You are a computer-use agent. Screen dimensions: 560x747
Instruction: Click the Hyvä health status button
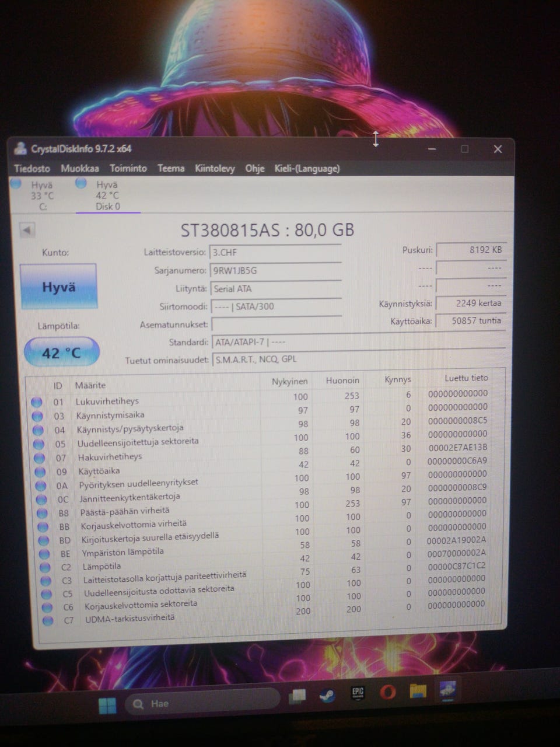(x=58, y=287)
